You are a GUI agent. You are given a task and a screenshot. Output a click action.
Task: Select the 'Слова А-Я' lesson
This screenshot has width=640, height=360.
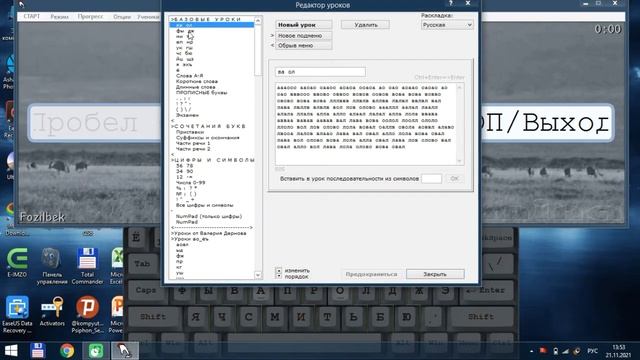click(189, 76)
